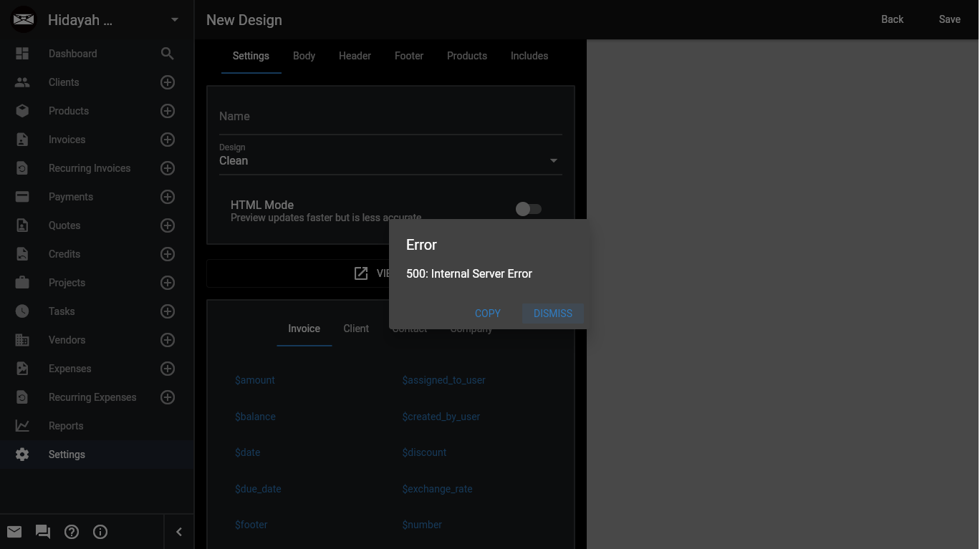The image size is (980, 549).
Task: Open Recurring Invoices in sidebar
Action: (90, 168)
